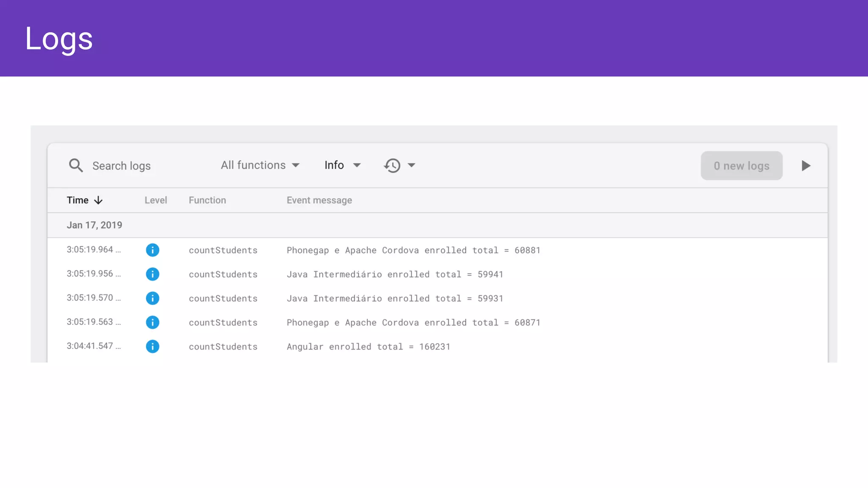
Task: Open the Info level dropdown
Action: click(x=342, y=165)
